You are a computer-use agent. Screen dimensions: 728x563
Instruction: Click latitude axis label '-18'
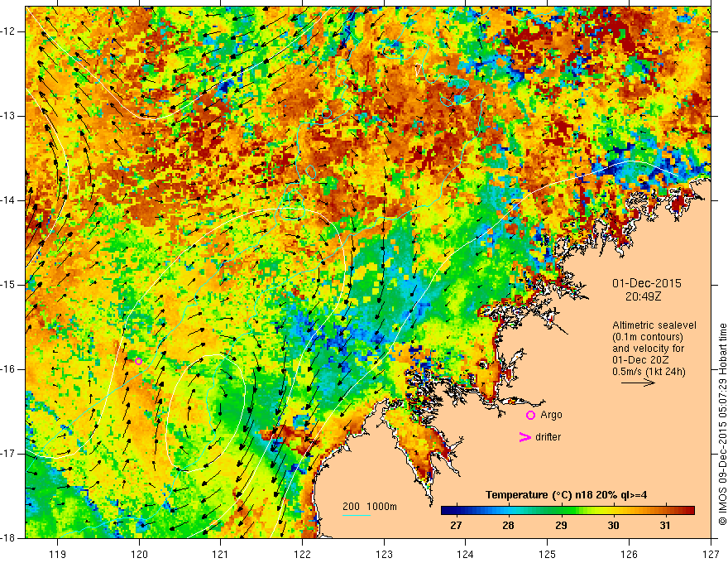coord(8,538)
